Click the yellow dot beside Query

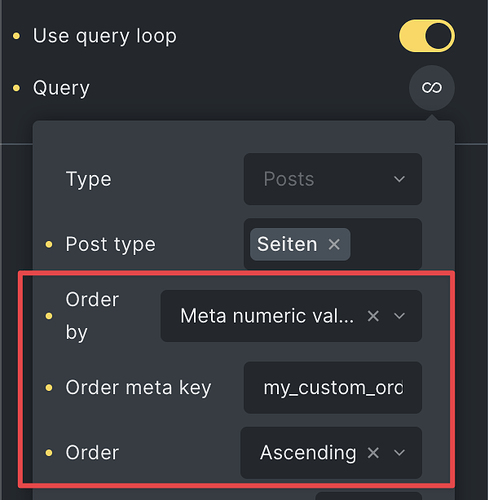click(x=16, y=88)
